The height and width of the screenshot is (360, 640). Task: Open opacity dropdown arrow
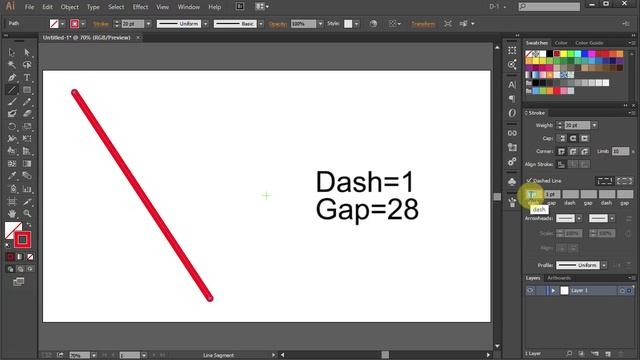click(x=320, y=24)
